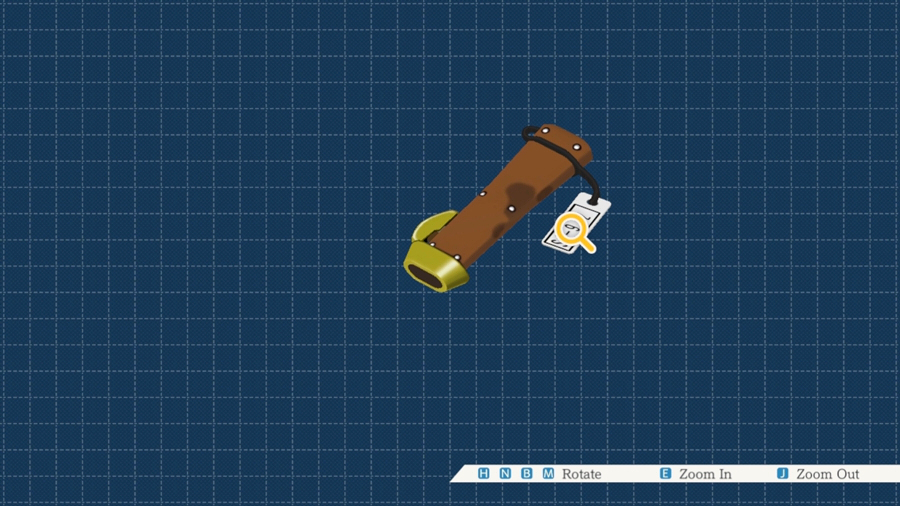Click the J key Zoom Out icon
The height and width of the screenshot is (506, 900).
coord(782,473)
